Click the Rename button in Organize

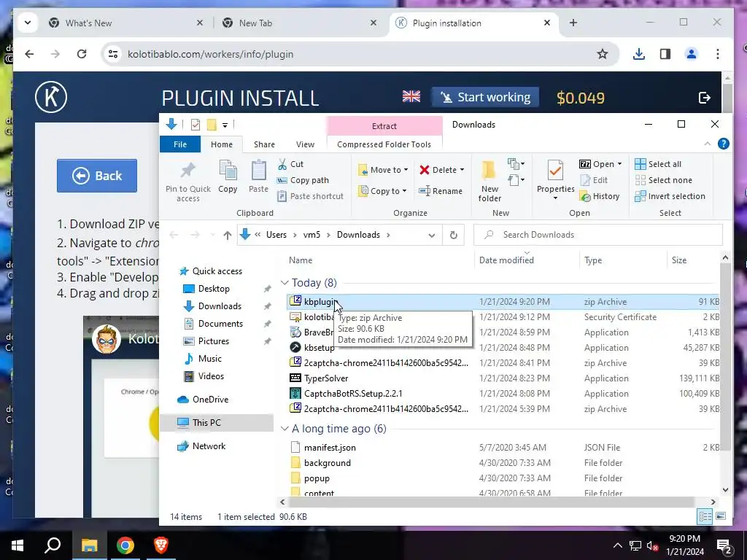tap(440, 191)
